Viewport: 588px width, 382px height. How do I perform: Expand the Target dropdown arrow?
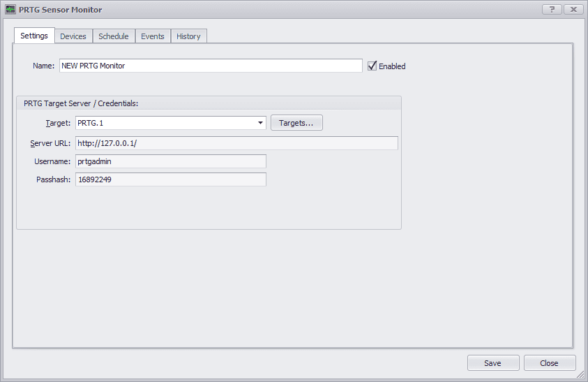[260, 123]
